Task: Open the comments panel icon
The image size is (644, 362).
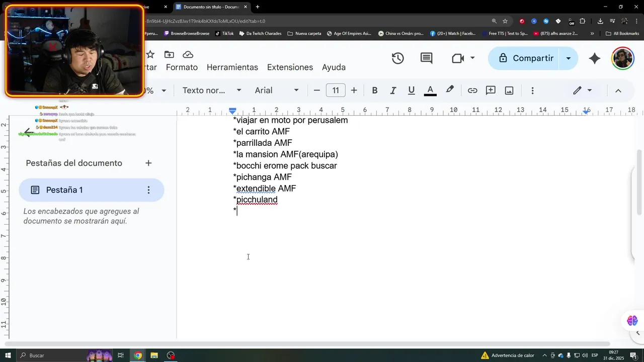Action: (x=426, y=58)
